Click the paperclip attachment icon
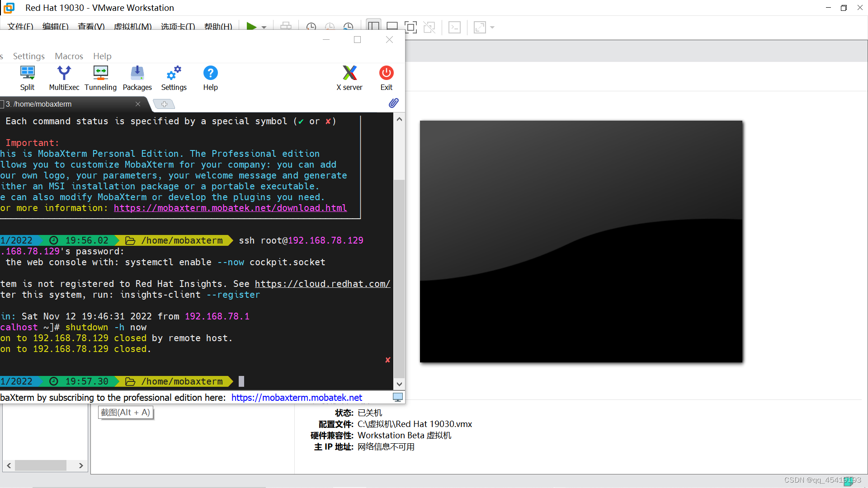 pos(393,103)
